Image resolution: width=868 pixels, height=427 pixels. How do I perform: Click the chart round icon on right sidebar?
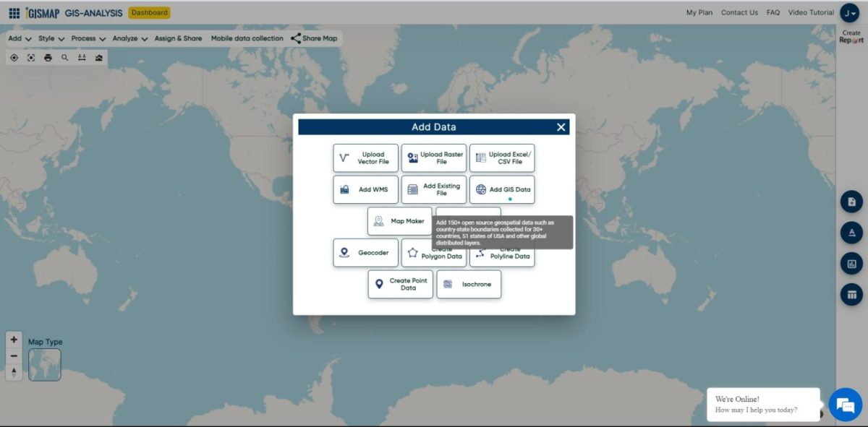pyautogui.click(x=851, y=264)
